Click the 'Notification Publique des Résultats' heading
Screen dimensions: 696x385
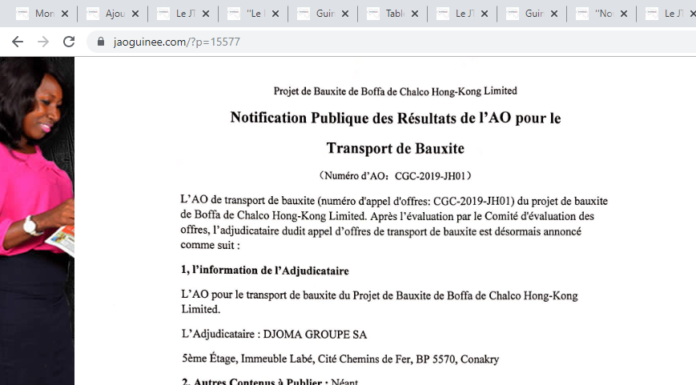395,133
